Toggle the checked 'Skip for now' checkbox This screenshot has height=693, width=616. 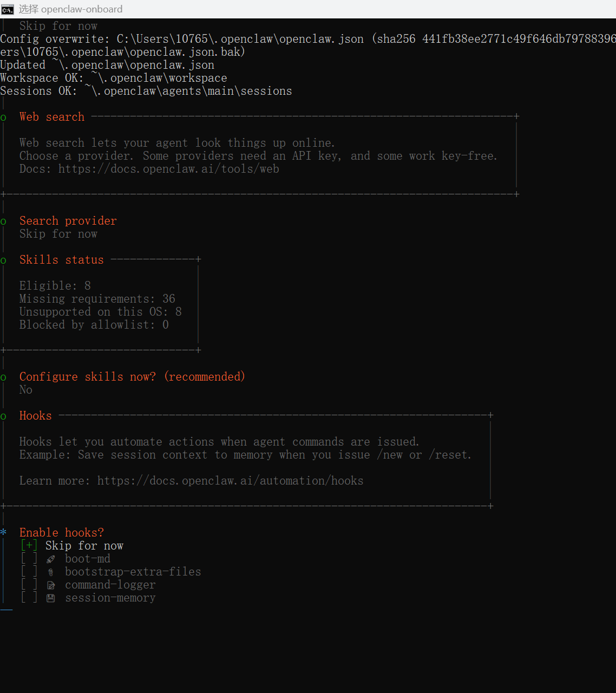coord(29,546)
